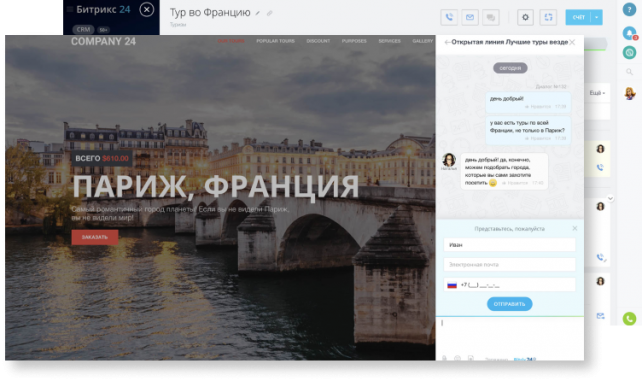This screenshot has height=381, width=642.
Task: Click the COMPANY 24 logo
Action: click(x=103, y=41)
